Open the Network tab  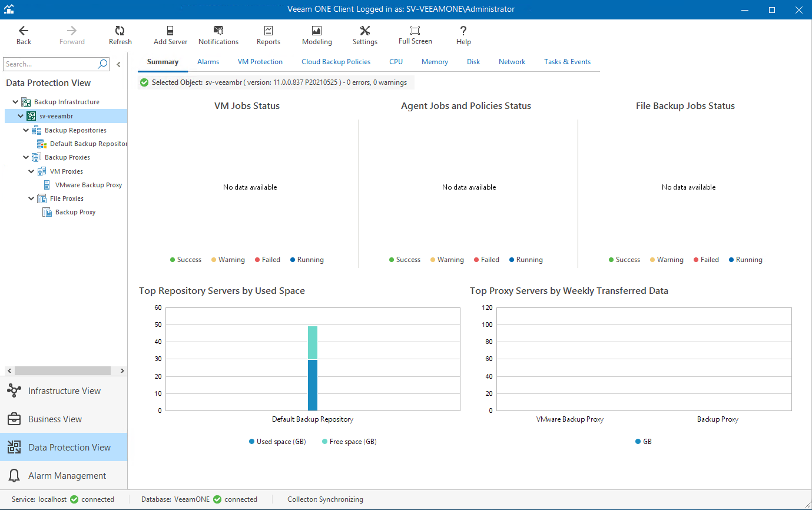click(512, 62)
